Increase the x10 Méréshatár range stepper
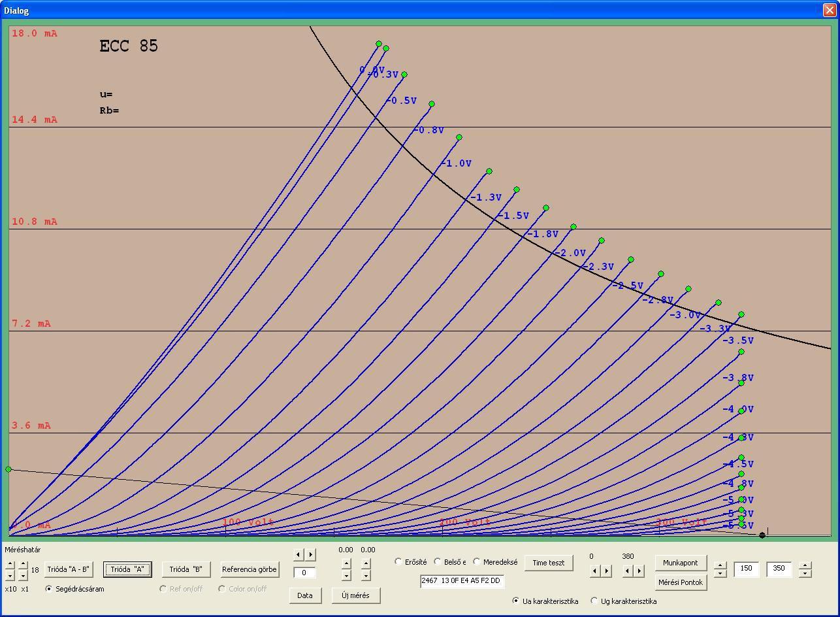 pos(10,565)
